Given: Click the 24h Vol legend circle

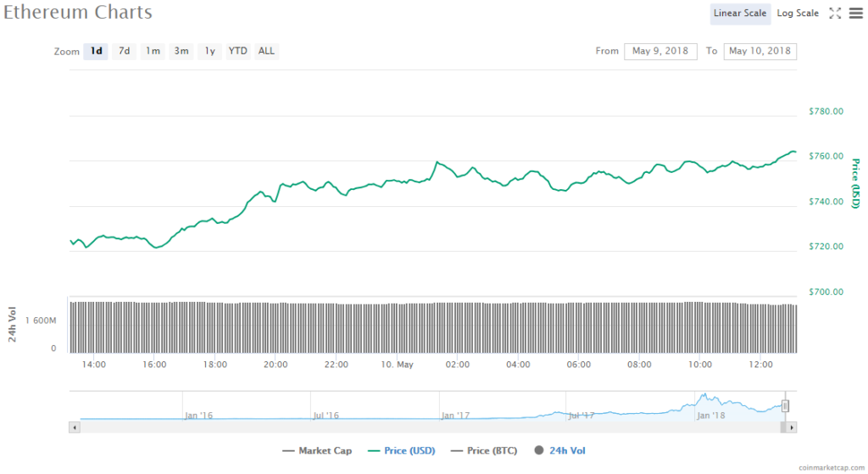Looking at the screenshot, I should tap(539, 451).
